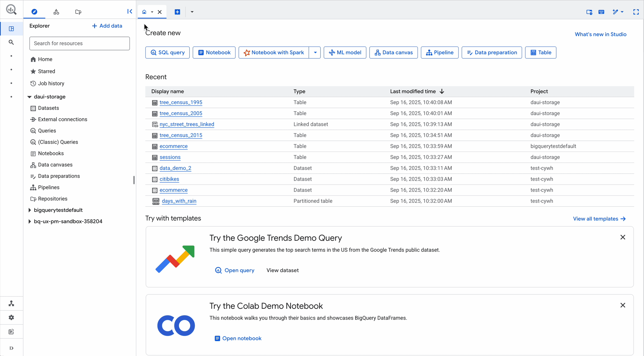Sort by Last modified time arrow
The width and height of the screenshot is (644, 356).
[442, 91]
